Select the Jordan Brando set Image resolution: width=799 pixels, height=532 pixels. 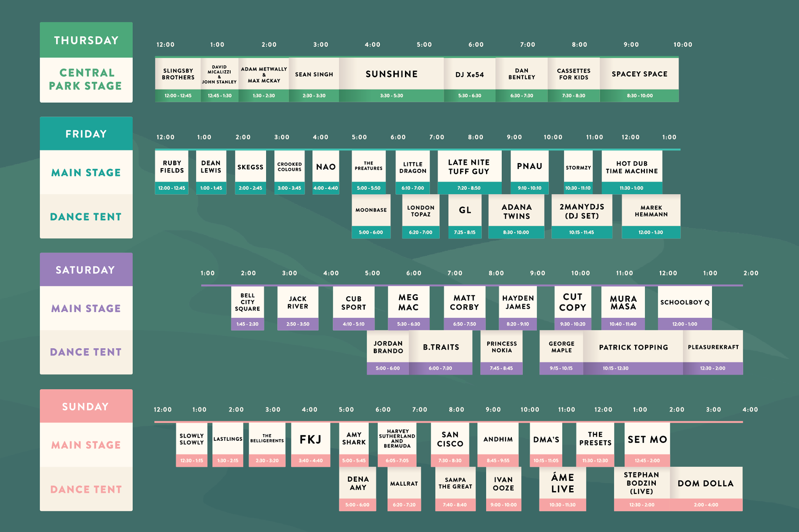[388, 352]
